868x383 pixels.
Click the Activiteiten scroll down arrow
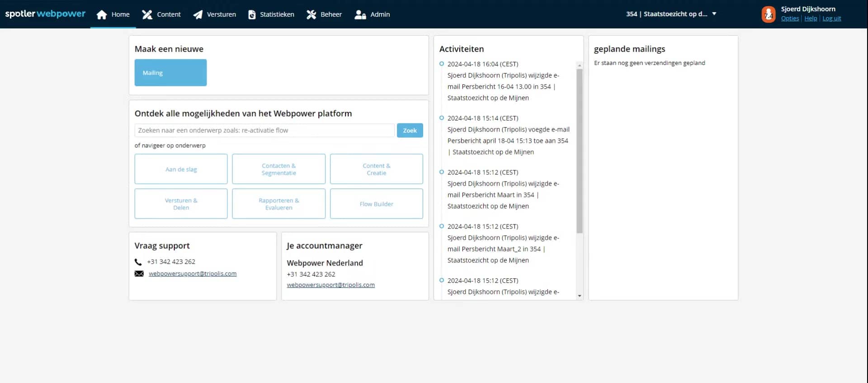[x=580, y=296]
